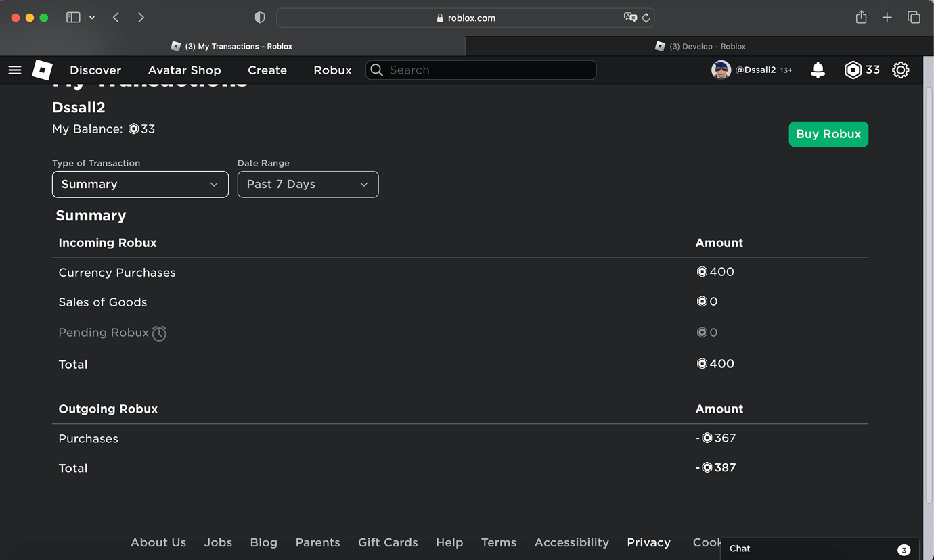Click the @Dssall2 profile avatar
Viewport: 934px width, 560px height.
click(721, 70)
